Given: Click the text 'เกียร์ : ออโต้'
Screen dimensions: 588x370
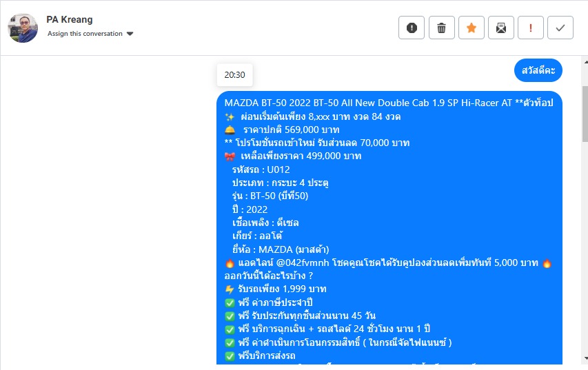Looking at the screenshot, I should pos(257,236).
